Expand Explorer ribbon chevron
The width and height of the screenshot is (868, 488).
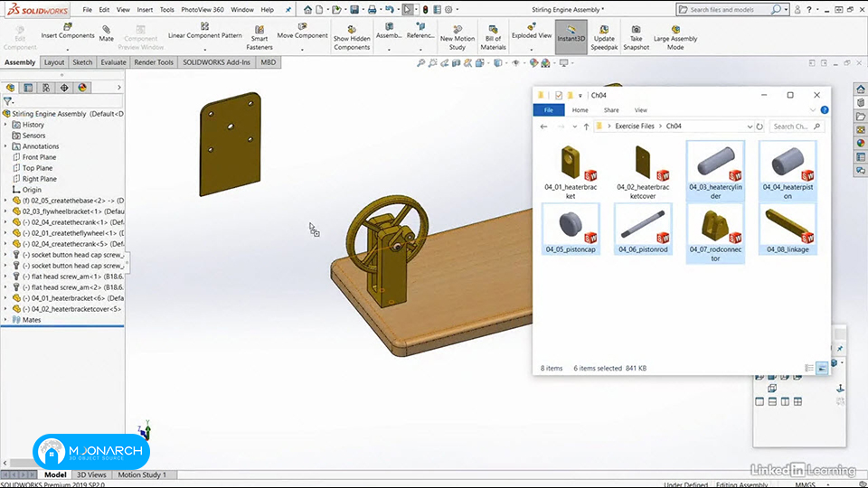[x=812, y=110]
